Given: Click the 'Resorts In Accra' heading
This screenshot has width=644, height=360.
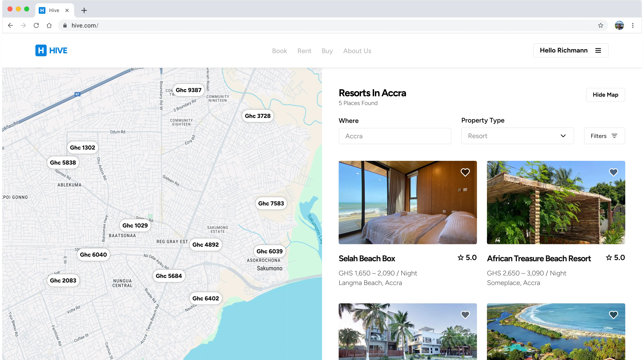Looking at the screenshot, I should tap(372, 93).
